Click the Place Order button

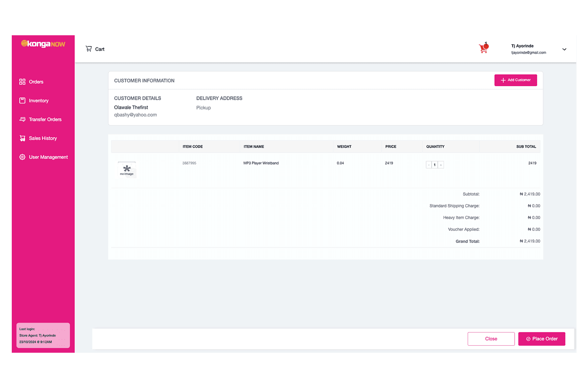(541, 339)
